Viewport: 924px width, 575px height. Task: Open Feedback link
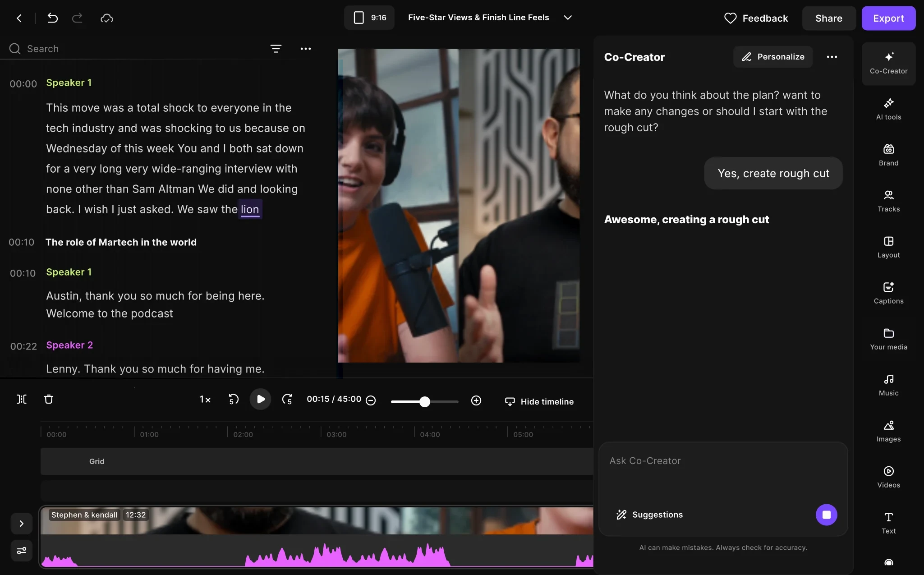click(756, 18)
